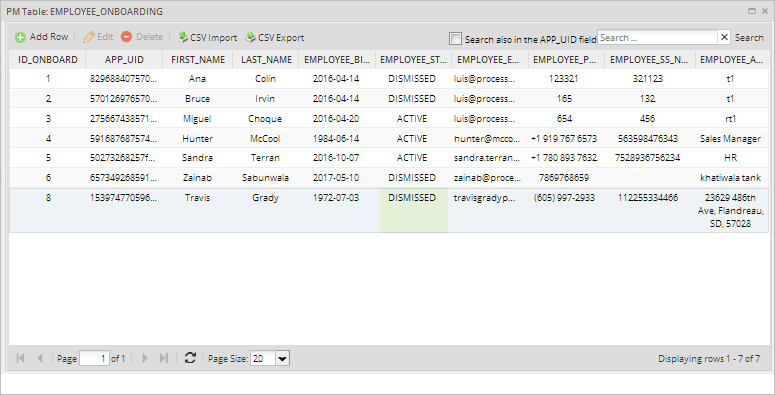775x395 pixels.
Task: Click the red Delete icon
Action: pos(127,37)
